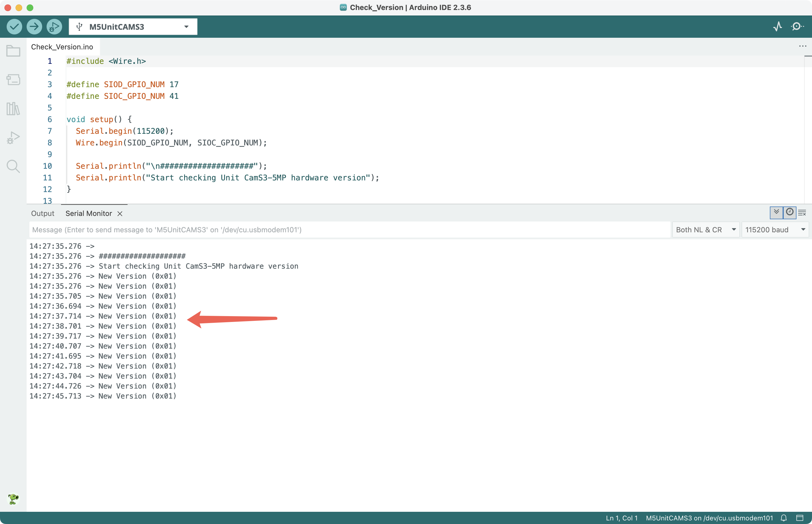812x524 pixels.
Task: Open the Both NL & CR line ending dropdown
Action: 706,230
